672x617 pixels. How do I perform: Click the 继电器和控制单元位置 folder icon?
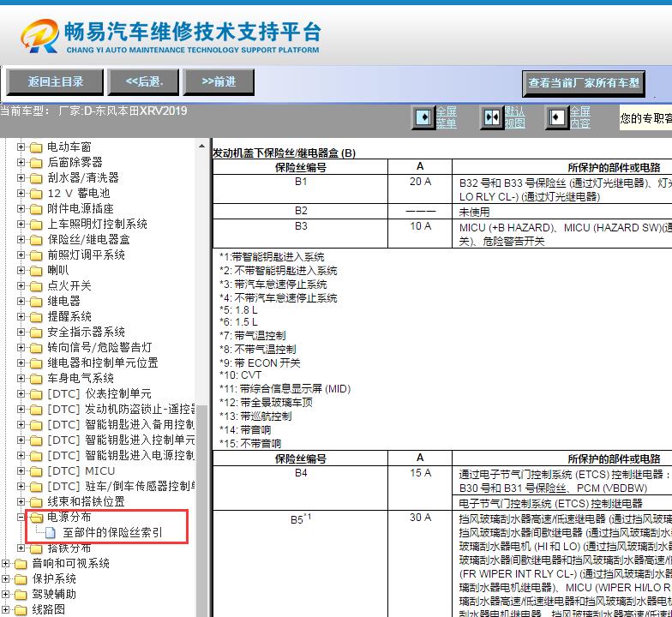(36, 363)
